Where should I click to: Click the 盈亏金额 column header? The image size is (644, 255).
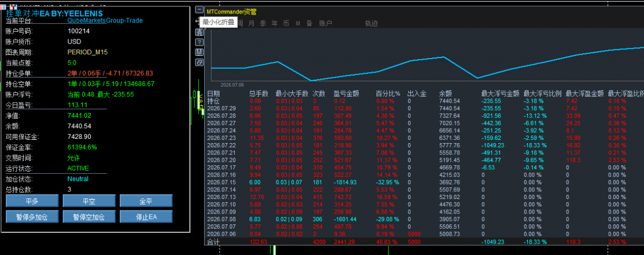(x=346, y=94)
